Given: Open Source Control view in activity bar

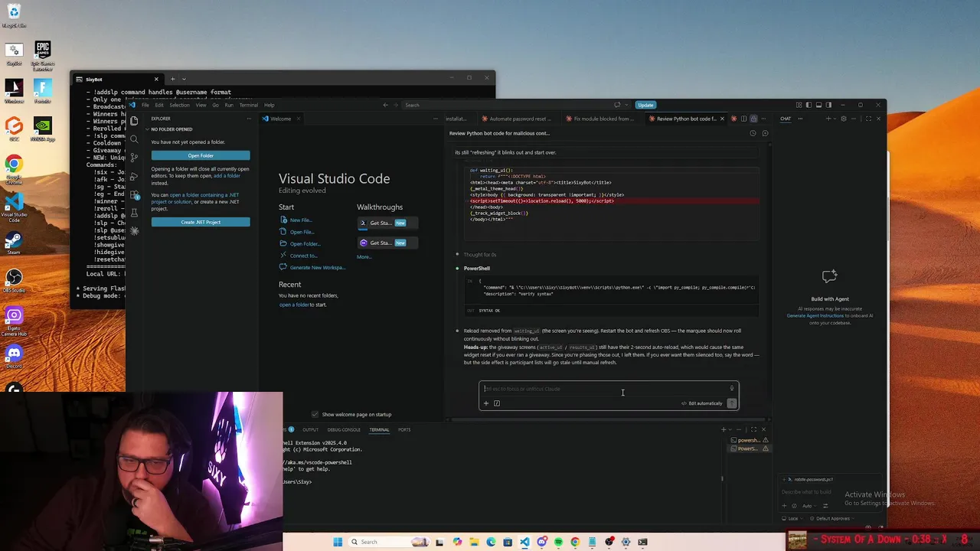Looking at the screenshot, I should 134,157.
